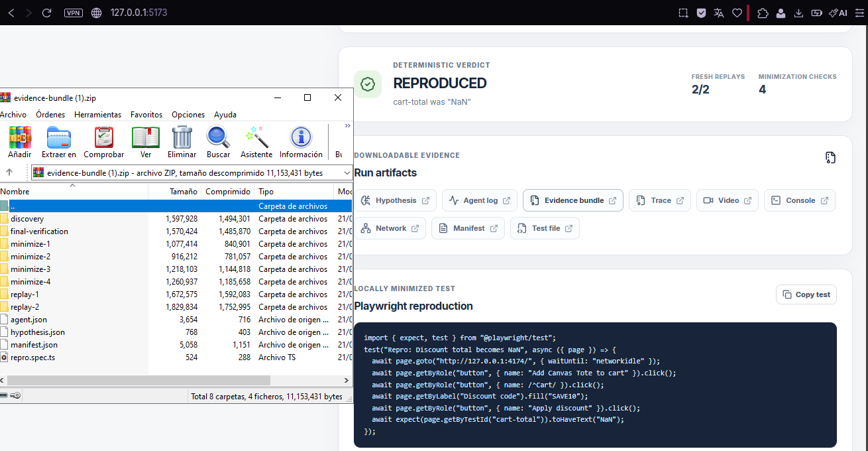
Task: Click the Eliminar trash can icon
Action: point(182,138)
